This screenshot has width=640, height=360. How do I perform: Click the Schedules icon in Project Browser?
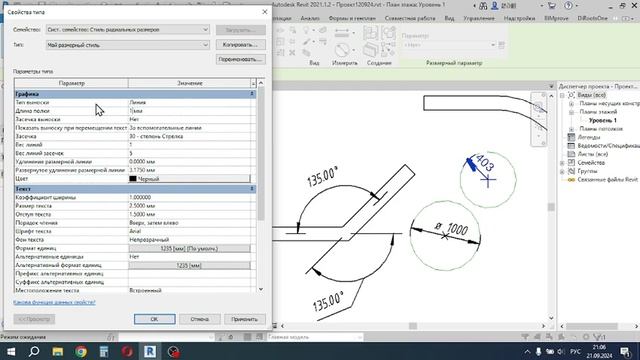571,146
